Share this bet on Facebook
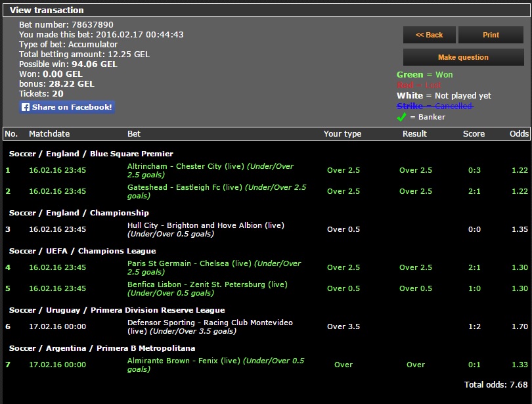 click(x=67, y=107)
